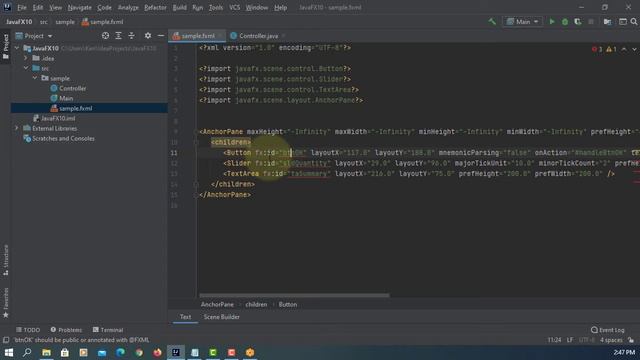This screenshot has width=640, height=360.
Task: Open the VCS menu
Action: click(x=234, y=7)
